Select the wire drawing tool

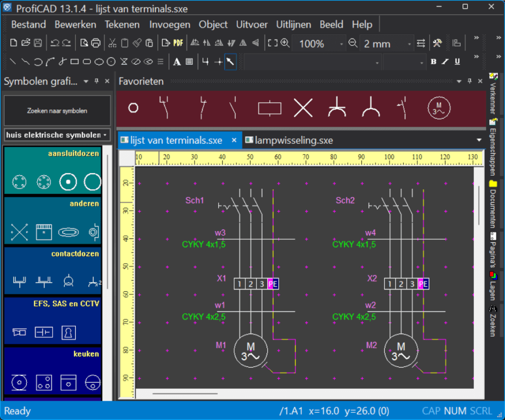click(x=206, y=62)
